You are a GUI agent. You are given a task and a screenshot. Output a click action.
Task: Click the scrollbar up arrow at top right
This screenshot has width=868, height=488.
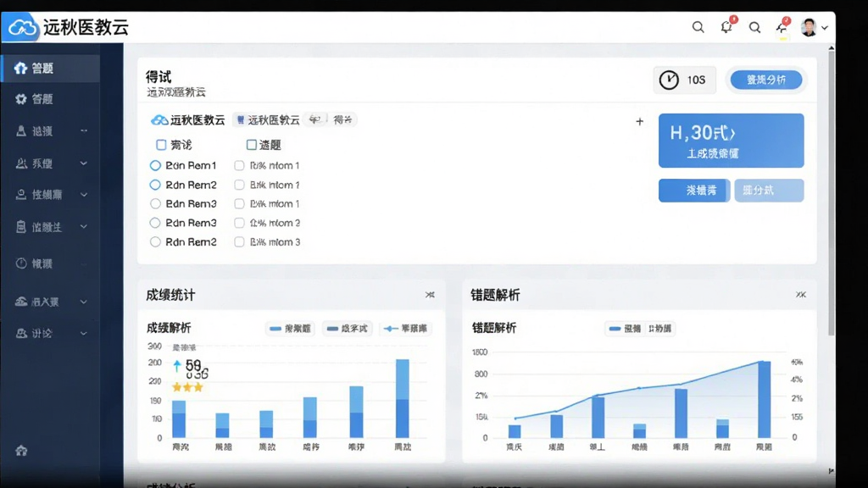point(832,48)
